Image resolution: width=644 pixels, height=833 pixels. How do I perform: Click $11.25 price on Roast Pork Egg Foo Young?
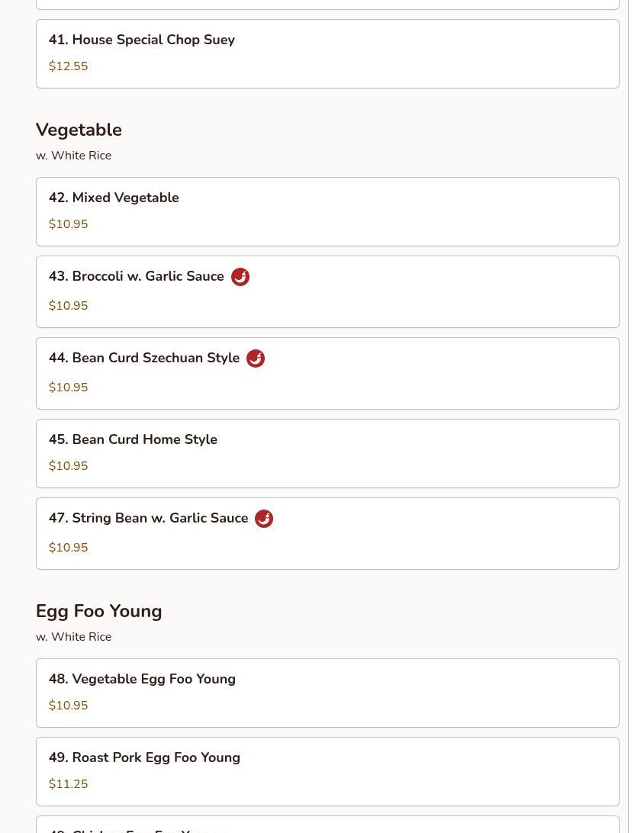pos(68,784)
